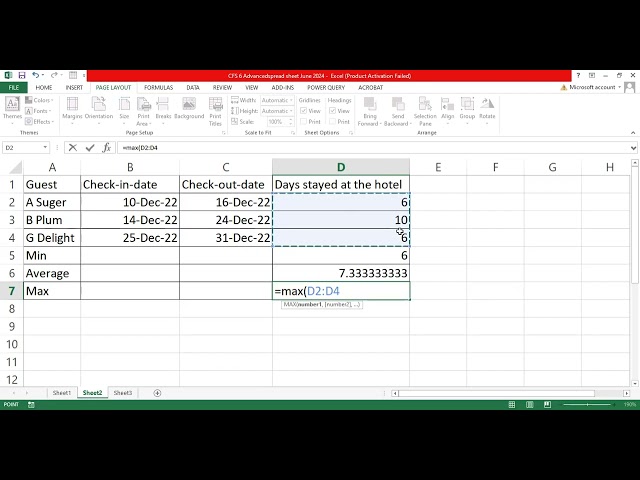Select column E header
This screenshot has height=480, width=640.
(438, 167)
